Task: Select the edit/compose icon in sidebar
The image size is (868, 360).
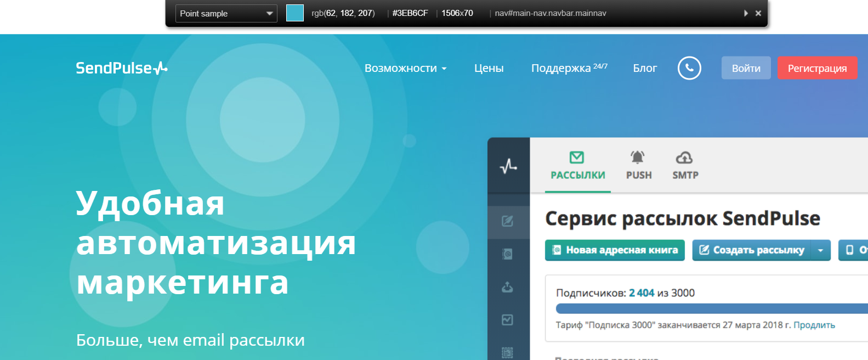Action: tap(508, 221)
